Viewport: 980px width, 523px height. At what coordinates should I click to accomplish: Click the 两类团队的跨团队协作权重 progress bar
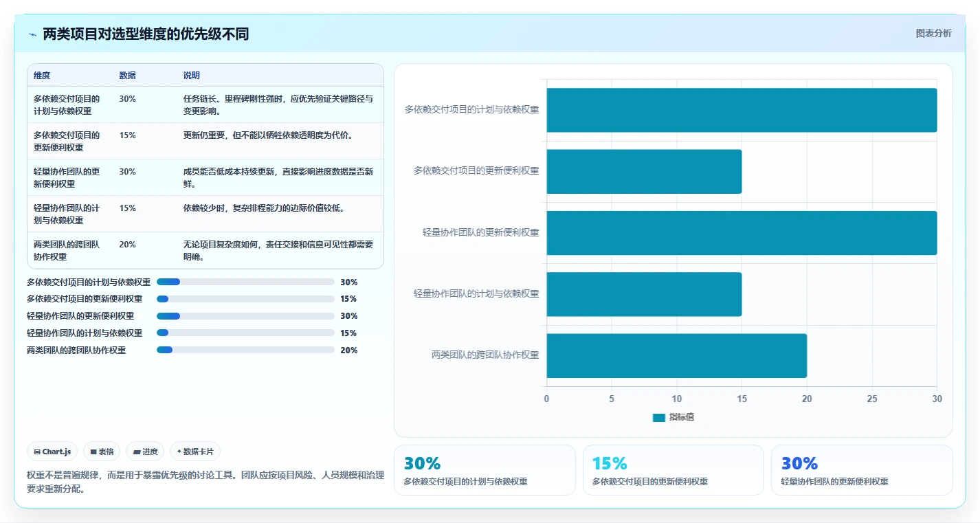tap(245, 350)
